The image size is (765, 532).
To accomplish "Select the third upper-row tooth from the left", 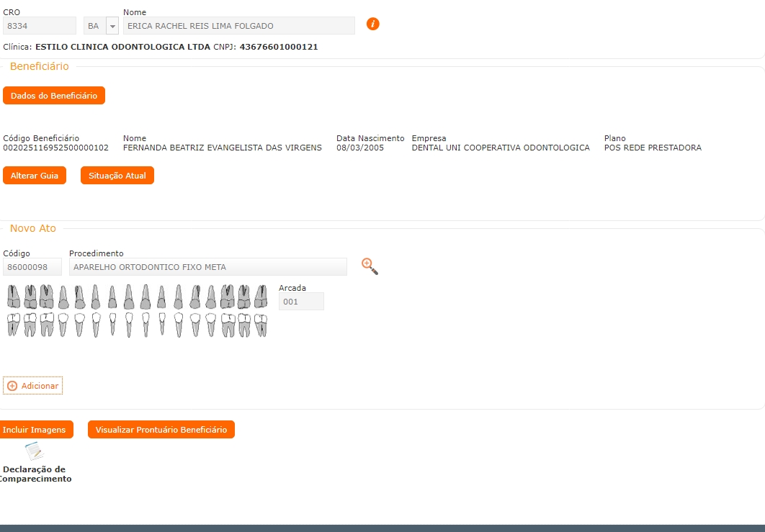I will (47, 297).
